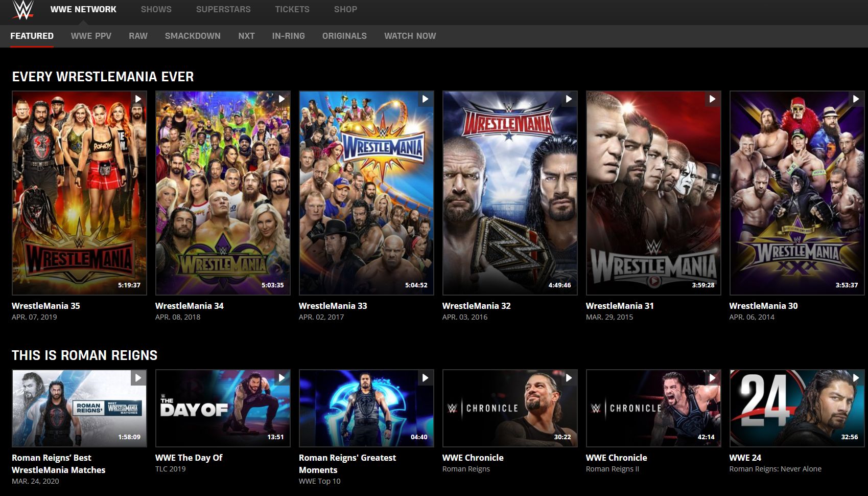868x496 pixels.
Task: Click the "WWE Top 10" subtitle text
Action: 320,481
